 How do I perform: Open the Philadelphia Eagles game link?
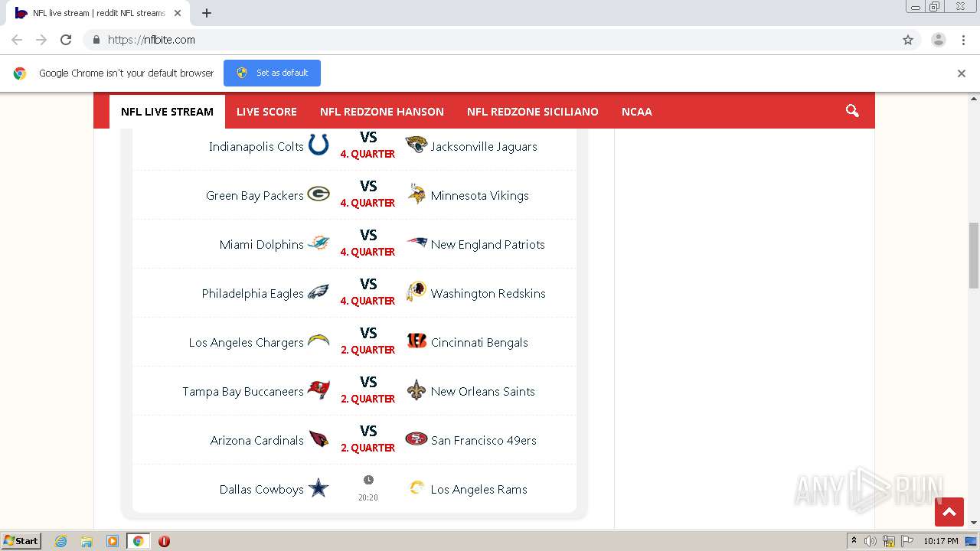(x=253, y=293)
